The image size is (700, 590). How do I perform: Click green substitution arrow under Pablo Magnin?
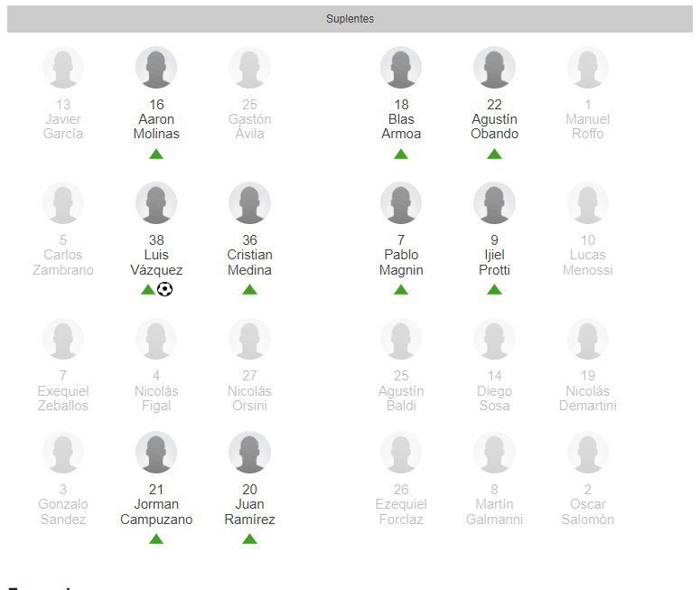(401, 290)
